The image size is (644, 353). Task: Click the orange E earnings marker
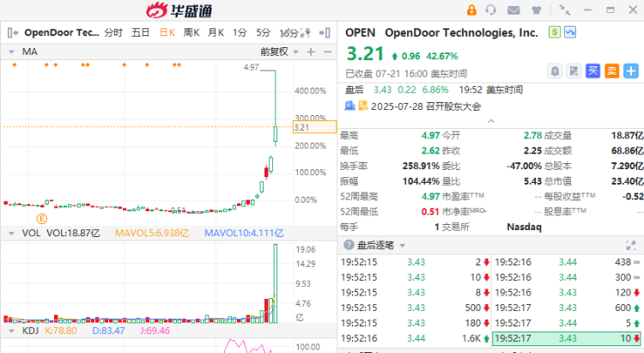(42, 219)
